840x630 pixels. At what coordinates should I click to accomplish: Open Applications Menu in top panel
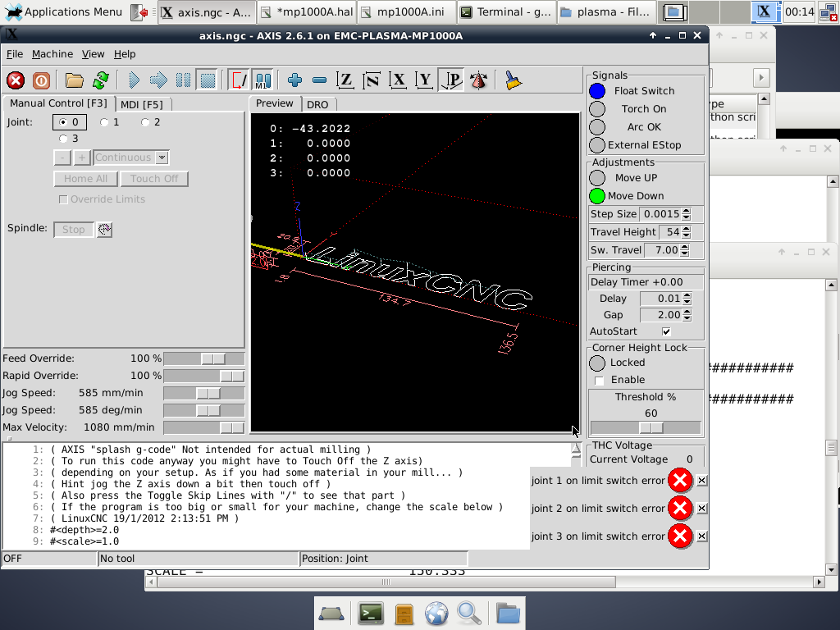pyautogui.click(x=63, y=11)
